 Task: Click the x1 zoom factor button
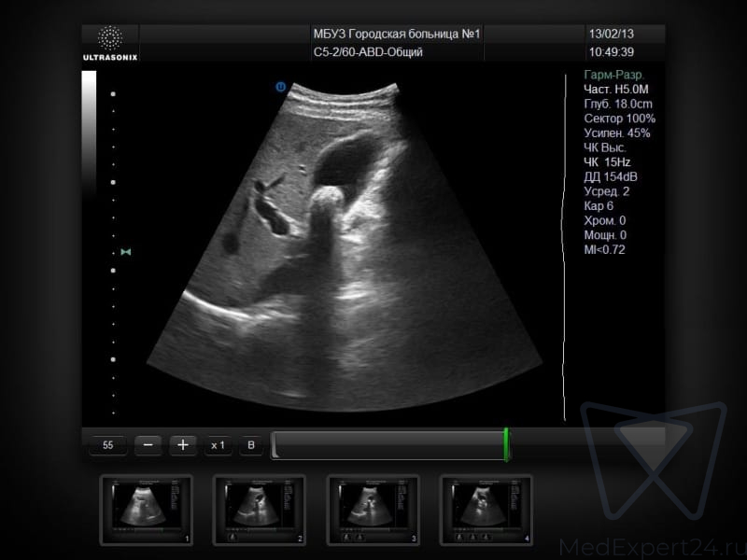pos(218,445)
